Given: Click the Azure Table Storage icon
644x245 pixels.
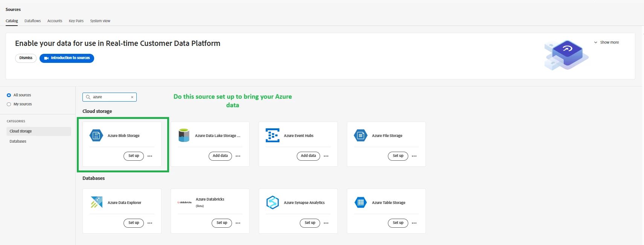Looking at the screenshot, I should [x=361, y=202].
